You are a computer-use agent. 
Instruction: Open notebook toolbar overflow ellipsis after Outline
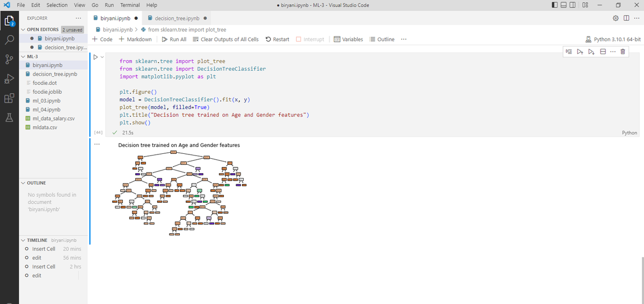coord(404,39)
